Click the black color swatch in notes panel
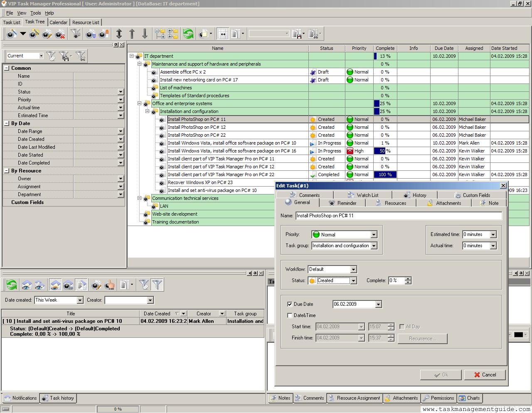 (518, 335)
